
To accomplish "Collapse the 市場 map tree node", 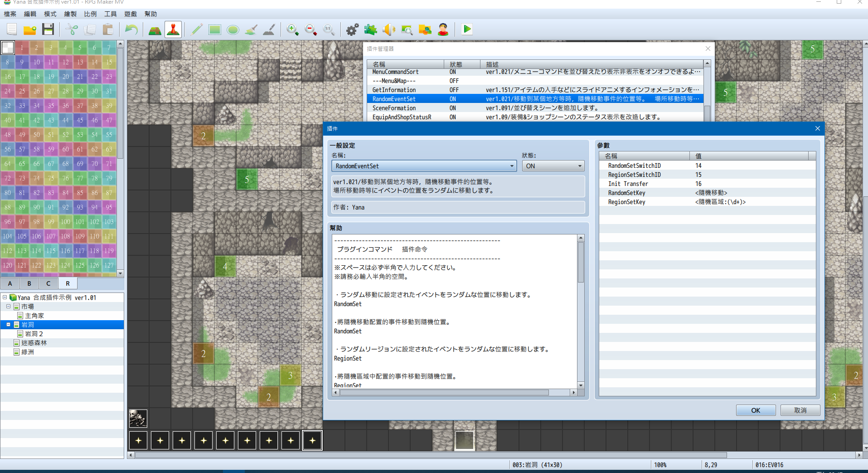I will pyautogui.click(x=9, y=307).
